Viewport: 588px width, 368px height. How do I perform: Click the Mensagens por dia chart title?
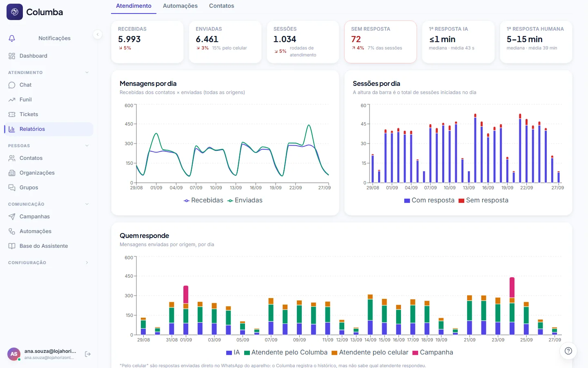[x=148, y=84]
